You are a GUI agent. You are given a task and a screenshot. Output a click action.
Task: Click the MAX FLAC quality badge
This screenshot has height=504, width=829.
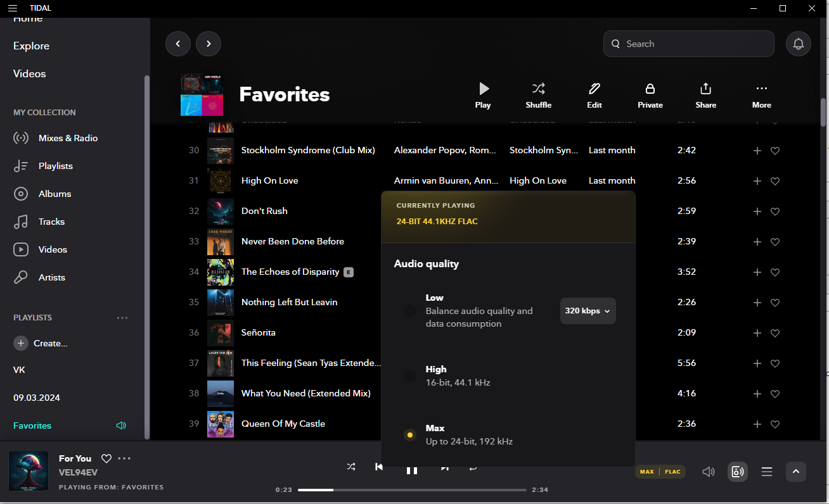point(660,472)
